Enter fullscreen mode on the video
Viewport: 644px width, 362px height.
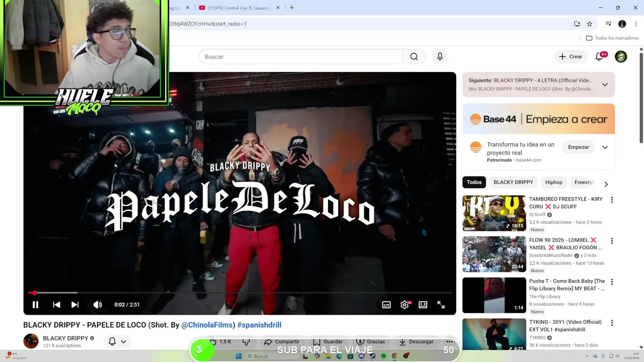pyautogui.click(x=441, y=305)
